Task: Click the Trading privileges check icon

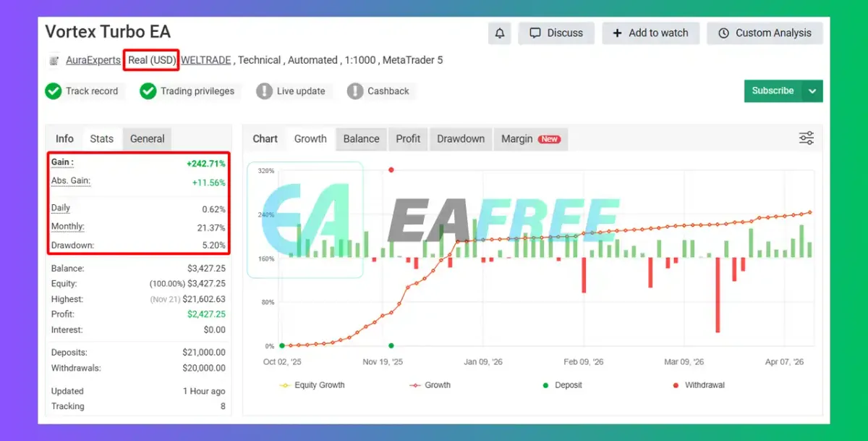Action: [x=148, y=91]
